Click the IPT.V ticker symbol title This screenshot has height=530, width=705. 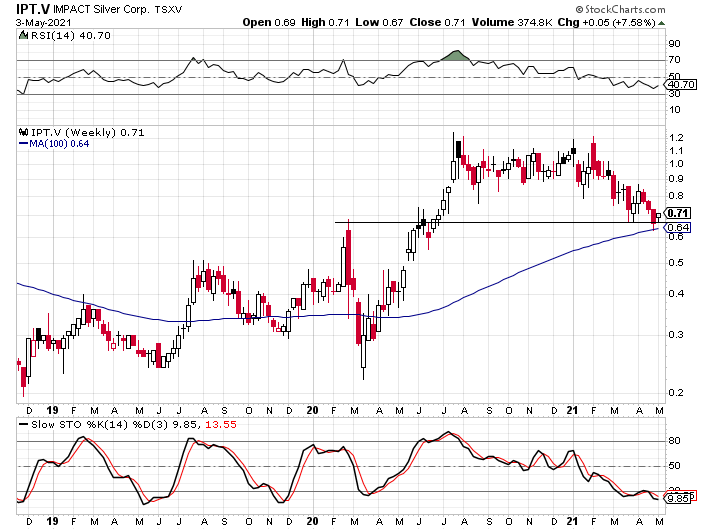(33, 9)
